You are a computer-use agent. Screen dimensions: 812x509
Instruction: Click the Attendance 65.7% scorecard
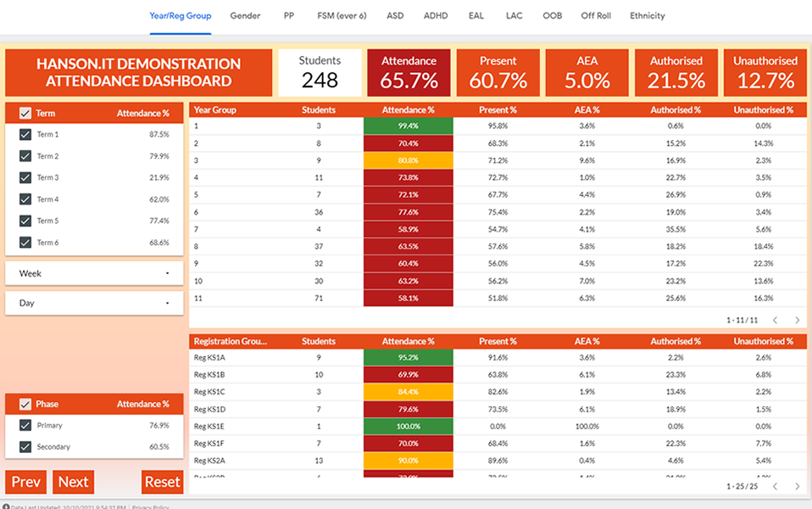pyautogui.click(x=409, y=73)
